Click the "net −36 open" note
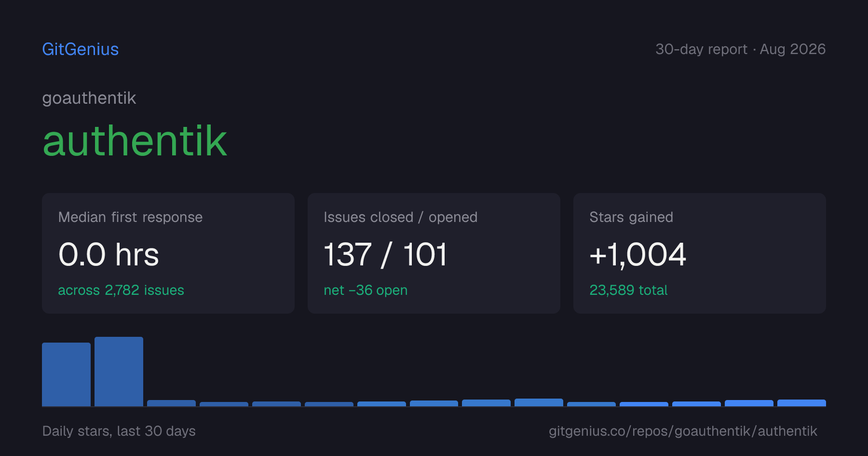 pyautogui.click(x=366, y=290)
